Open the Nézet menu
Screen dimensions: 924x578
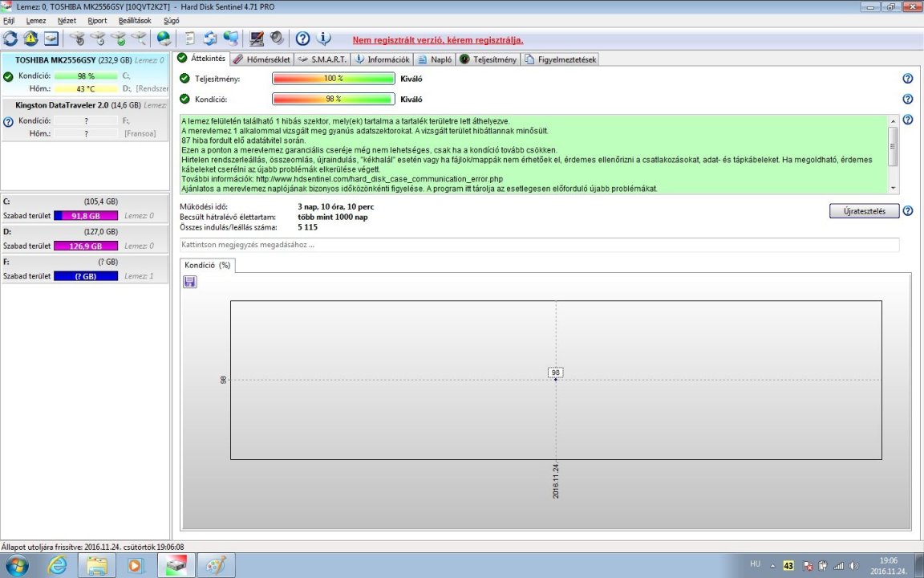pos(67,21)
